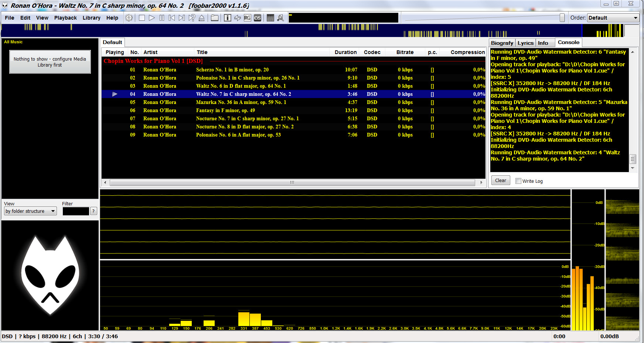Click console scrollbar down arrow
The height and width of the screenshot is (343, 644).
click(633, 168)
